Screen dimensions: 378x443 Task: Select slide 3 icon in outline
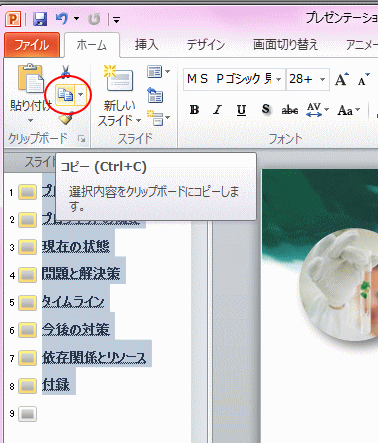(x=28, y=247)
